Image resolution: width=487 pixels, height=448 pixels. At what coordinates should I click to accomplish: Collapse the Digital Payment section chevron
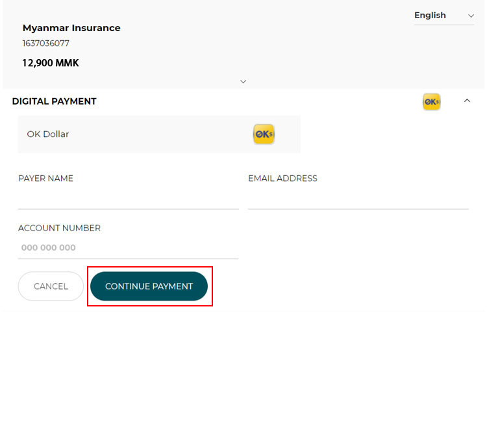(467, 101)
